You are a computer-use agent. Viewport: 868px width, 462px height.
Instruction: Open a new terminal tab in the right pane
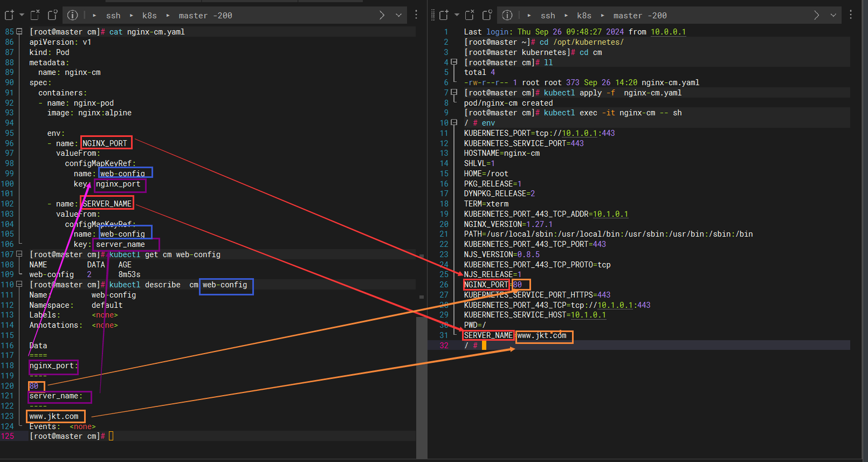click(444, 15)
